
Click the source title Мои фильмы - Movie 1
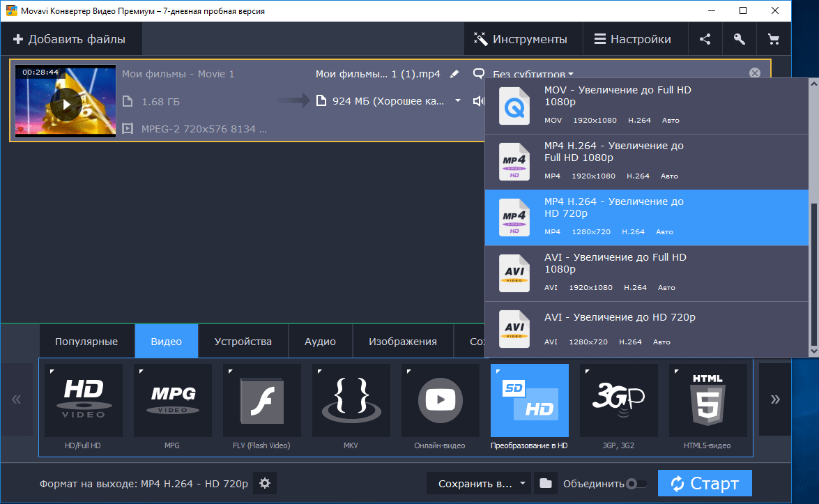[178, 74]
